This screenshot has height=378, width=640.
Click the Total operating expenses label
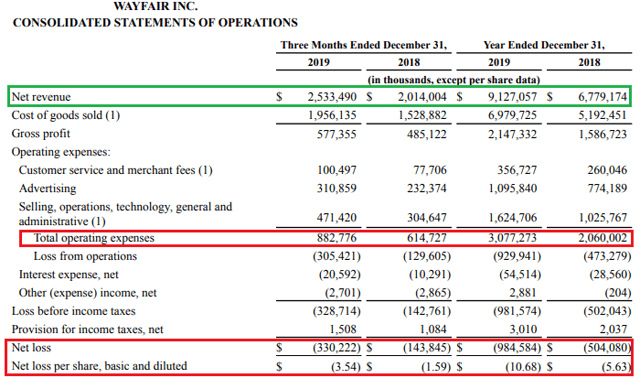click(94, 238)
